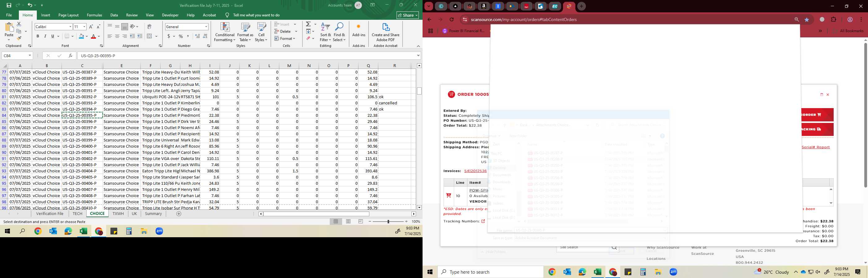
Task: Apply percent style number format
Action: pyautogui.click(x=181, y=36)
